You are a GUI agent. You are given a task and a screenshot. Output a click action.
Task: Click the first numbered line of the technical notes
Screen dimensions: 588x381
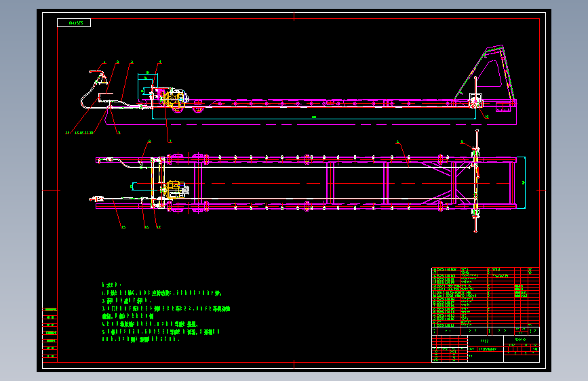pos(162,293)
